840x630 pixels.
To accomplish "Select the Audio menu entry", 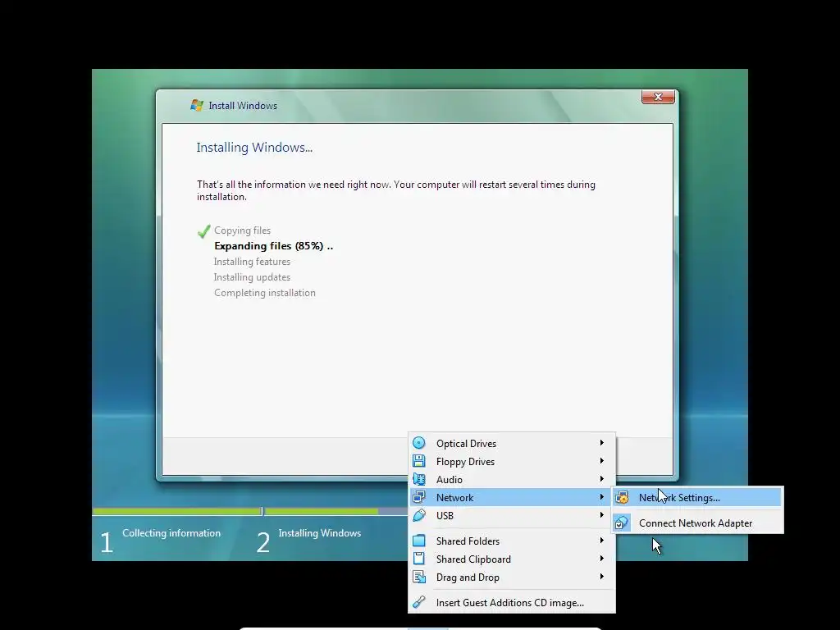I will point(512,479).
